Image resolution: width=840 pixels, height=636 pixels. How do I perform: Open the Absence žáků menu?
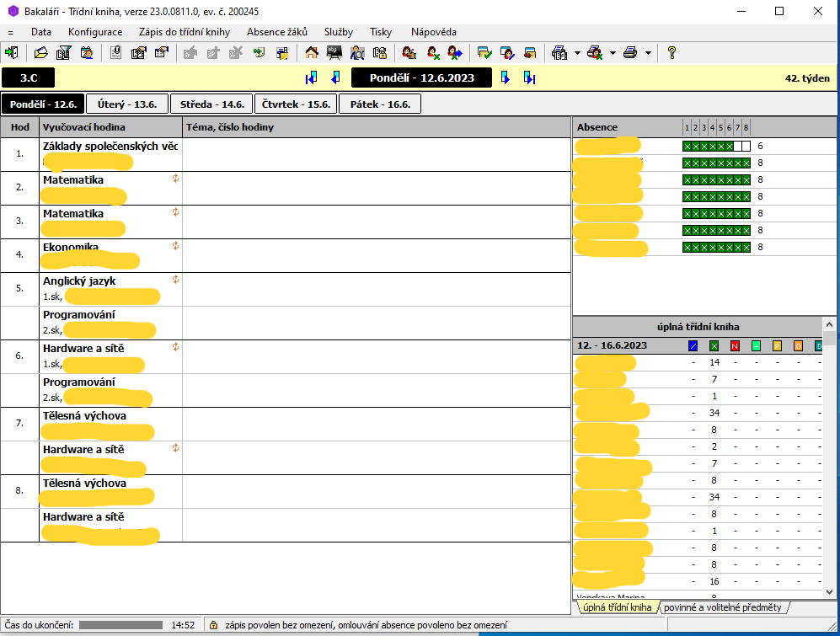276,32
